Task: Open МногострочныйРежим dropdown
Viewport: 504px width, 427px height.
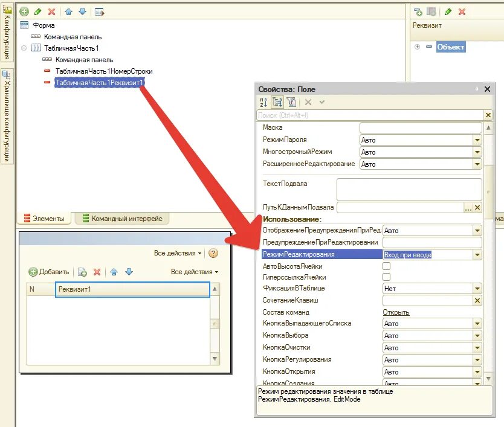Action: click(x=477, y=152)
